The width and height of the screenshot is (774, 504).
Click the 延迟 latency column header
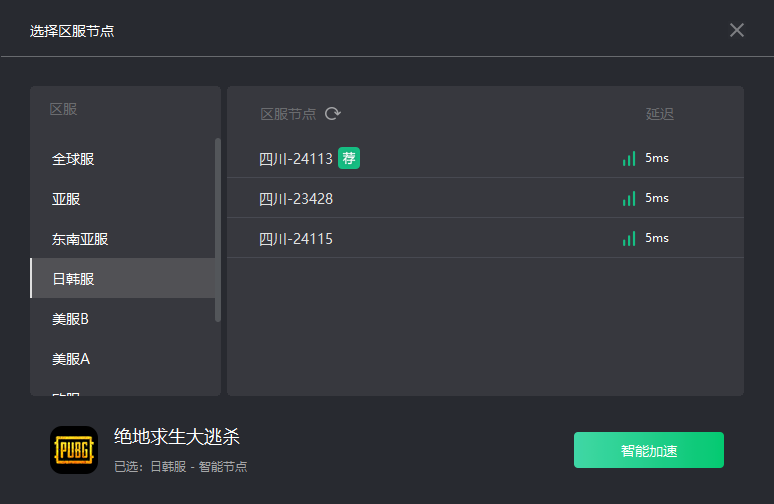pos(660,114)
